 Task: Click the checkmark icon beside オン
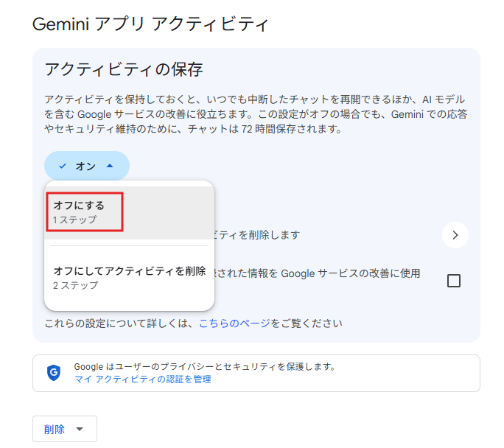[63, 167]
